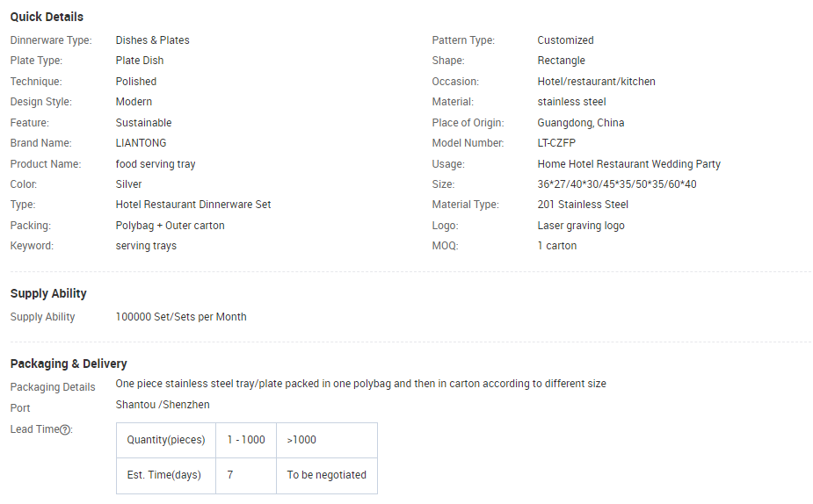The height and width of the screenshot is (504, 813).
Task: Click the Lead Time help question mark icon
Action: [65, 429]
